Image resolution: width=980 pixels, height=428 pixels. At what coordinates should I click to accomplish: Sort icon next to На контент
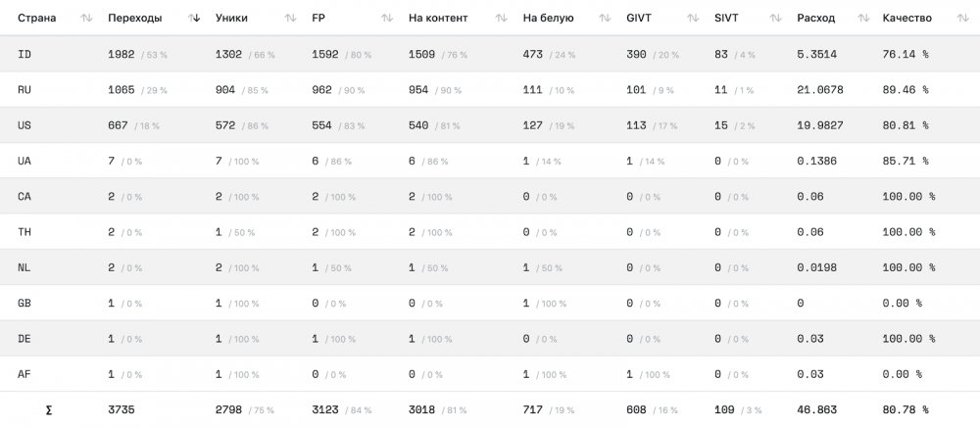click(x=501, y=19)
